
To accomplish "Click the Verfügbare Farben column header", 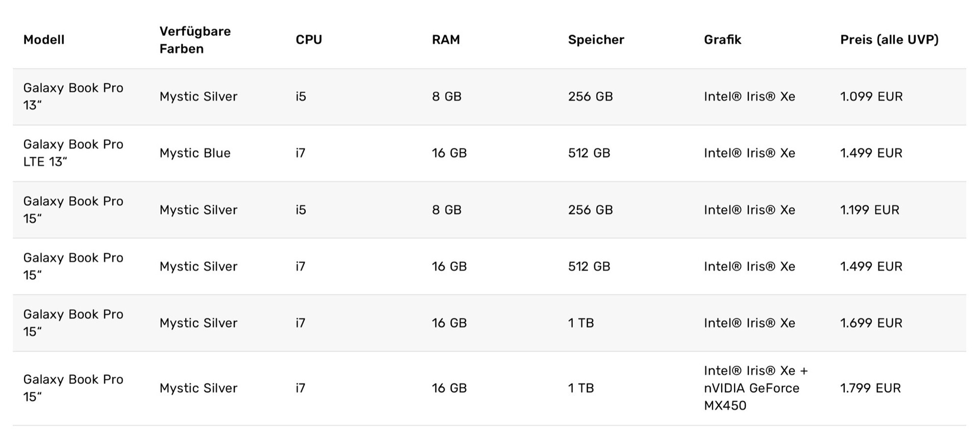I will [194, 40].
